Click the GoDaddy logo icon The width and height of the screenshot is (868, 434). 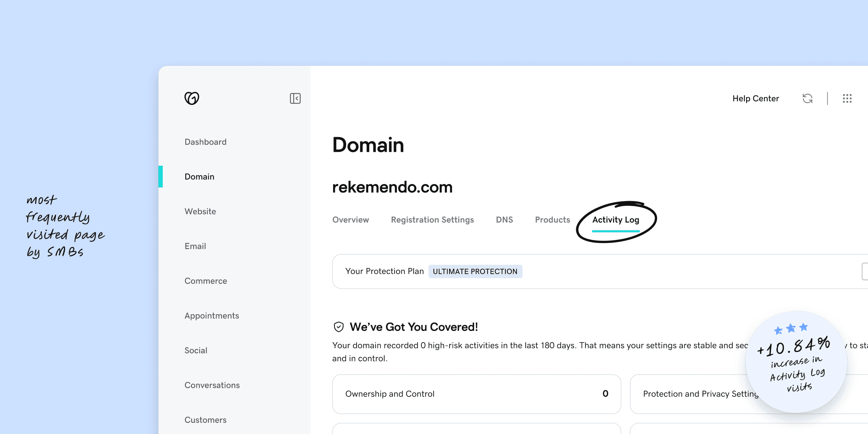[192, 98]
